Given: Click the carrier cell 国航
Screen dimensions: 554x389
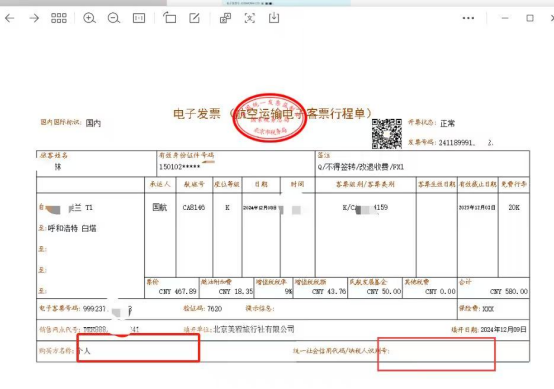Looking at the screenshot, I should pos(159,207).
